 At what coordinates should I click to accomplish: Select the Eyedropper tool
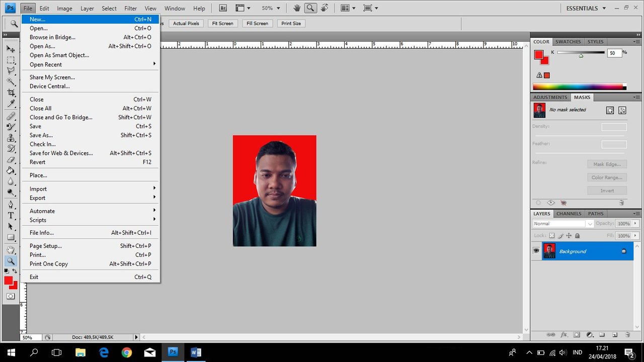click(x=11, y=104)
